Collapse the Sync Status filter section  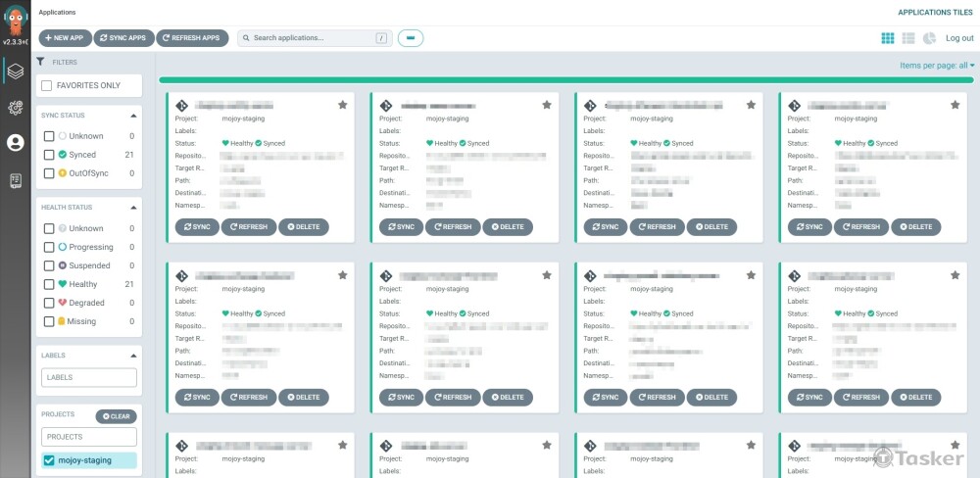[x=133, y=116]
